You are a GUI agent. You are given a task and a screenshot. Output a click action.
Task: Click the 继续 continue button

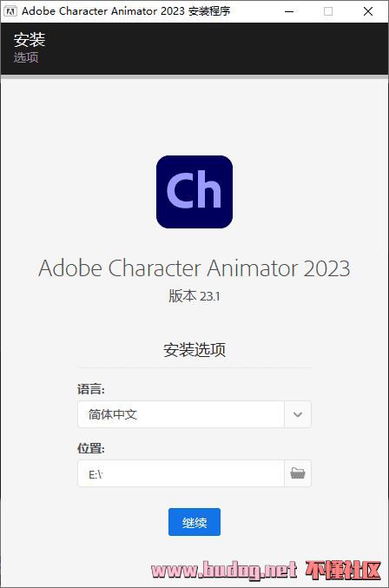(x=194, y=522)
